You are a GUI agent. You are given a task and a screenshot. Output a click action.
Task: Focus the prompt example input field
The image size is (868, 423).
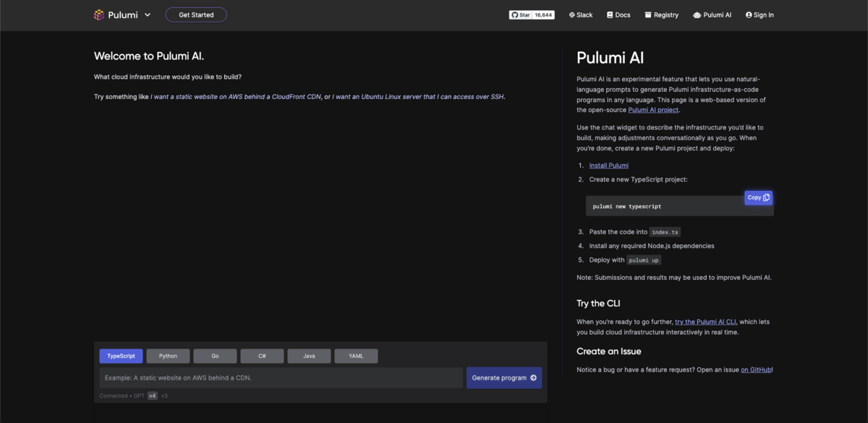click(281, 377)
